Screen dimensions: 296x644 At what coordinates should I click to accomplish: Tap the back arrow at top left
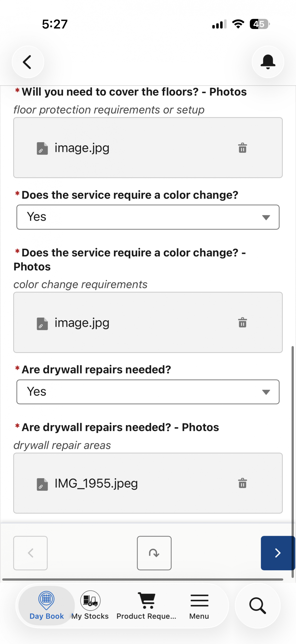pyautogui.click(x=28, y=62)
